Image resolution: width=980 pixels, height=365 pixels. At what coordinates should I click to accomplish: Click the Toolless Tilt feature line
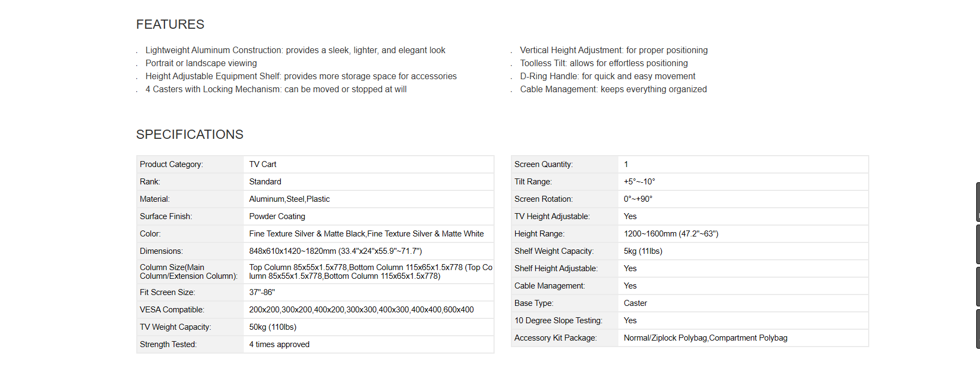604,63
